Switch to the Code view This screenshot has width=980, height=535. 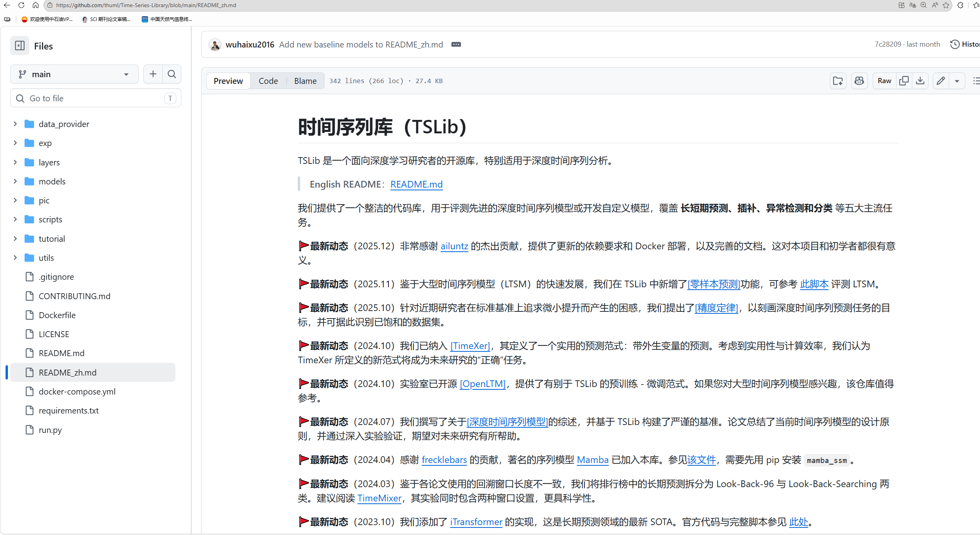click(x=268, y=81)
